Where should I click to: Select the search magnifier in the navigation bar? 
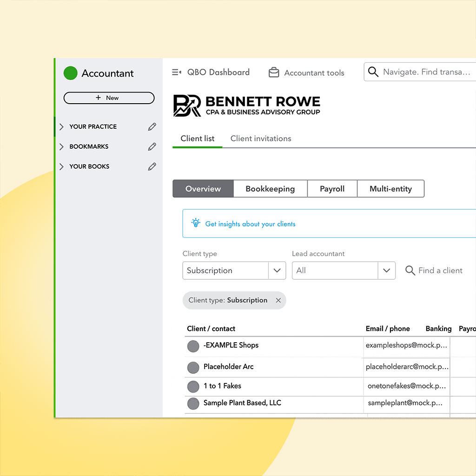(x=373, y=72)
